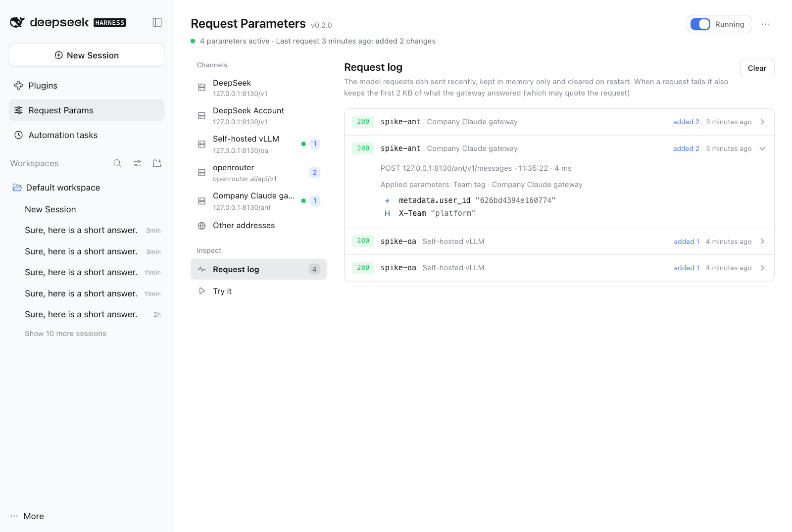This screenshot has height=532, width=792.
Task: Open workspace search magnifier icon
Action: [117, 163]
